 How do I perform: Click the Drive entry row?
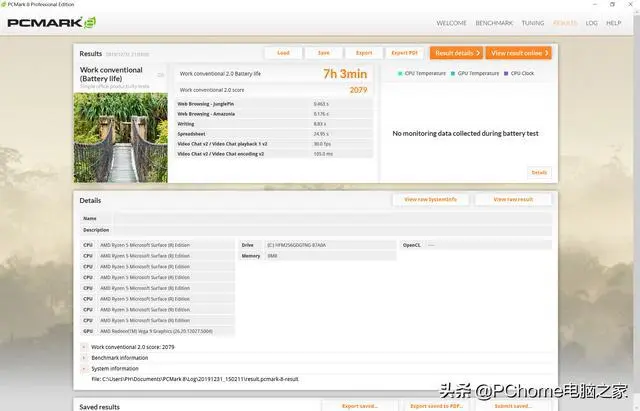pyautogui.click(x=318, y=245)
